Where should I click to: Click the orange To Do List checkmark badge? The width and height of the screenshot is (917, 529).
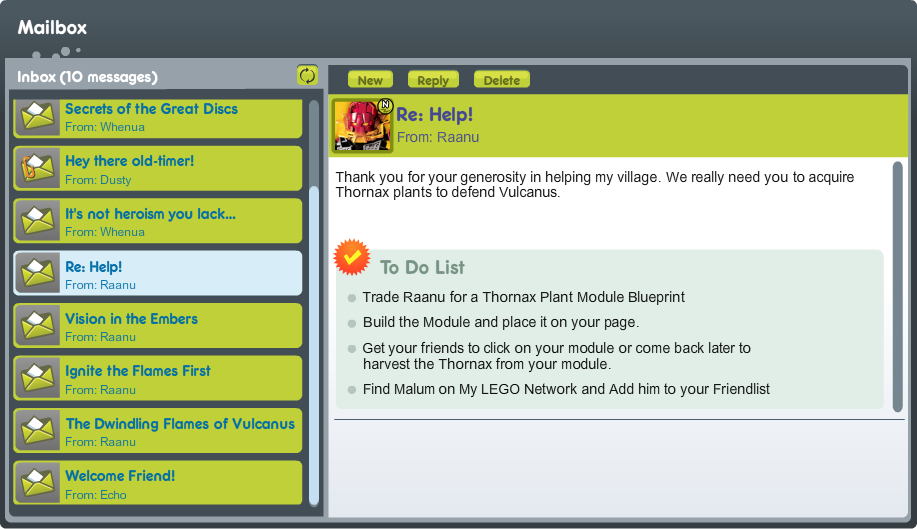click(351, 257)
